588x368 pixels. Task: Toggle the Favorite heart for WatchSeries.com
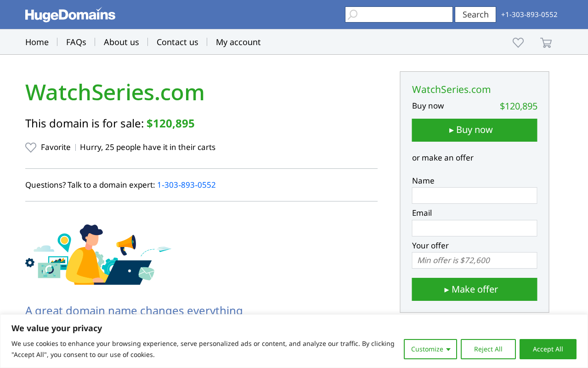coord(31,147)
